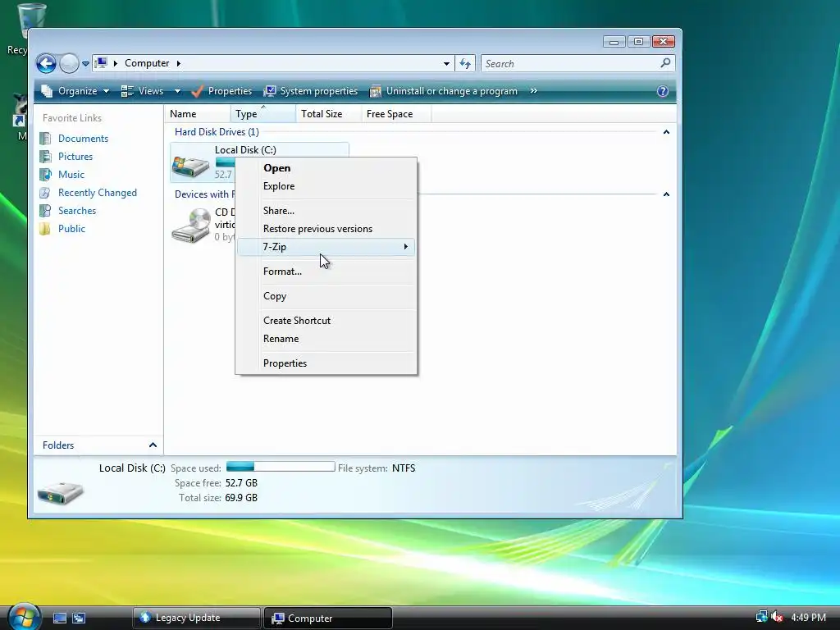Open the 7-Zip submenu
840x630 pixels.
[x=326, y=247]
